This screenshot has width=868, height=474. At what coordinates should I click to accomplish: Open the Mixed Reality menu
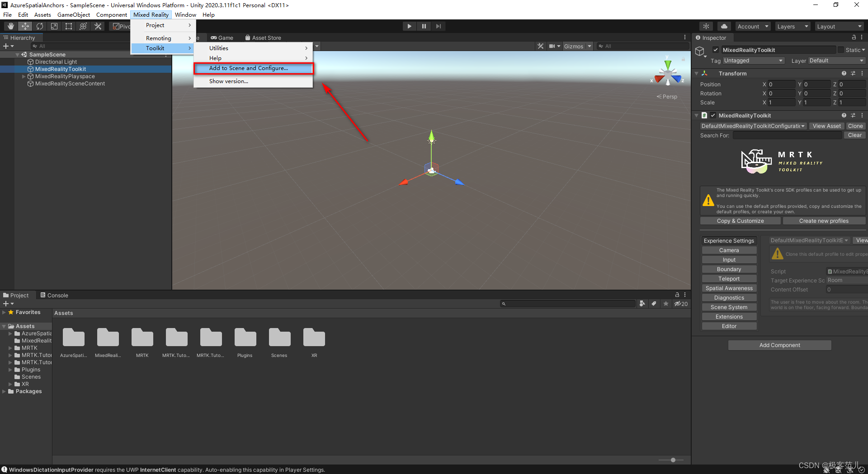[x=151, y=14]
